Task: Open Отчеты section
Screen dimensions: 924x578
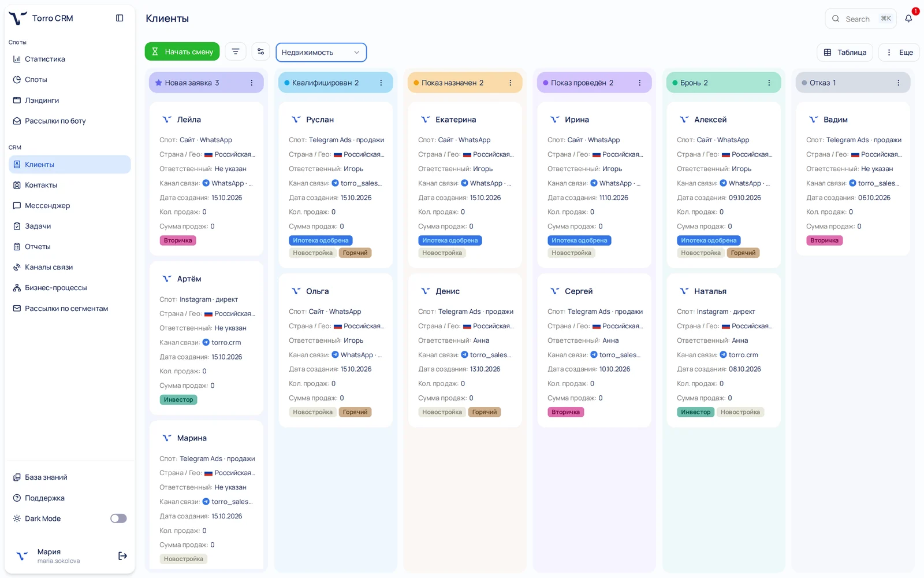Action: [x=69, y=247]
